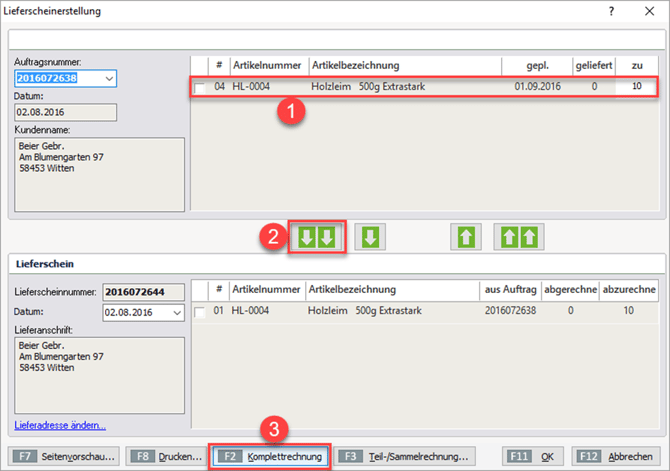Click the double up arrows remove-all button

click(x=520, y=239)
